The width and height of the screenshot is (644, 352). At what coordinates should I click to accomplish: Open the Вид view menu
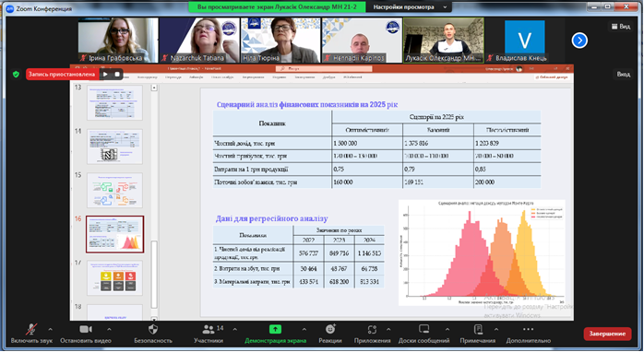[x=621, y=26]
